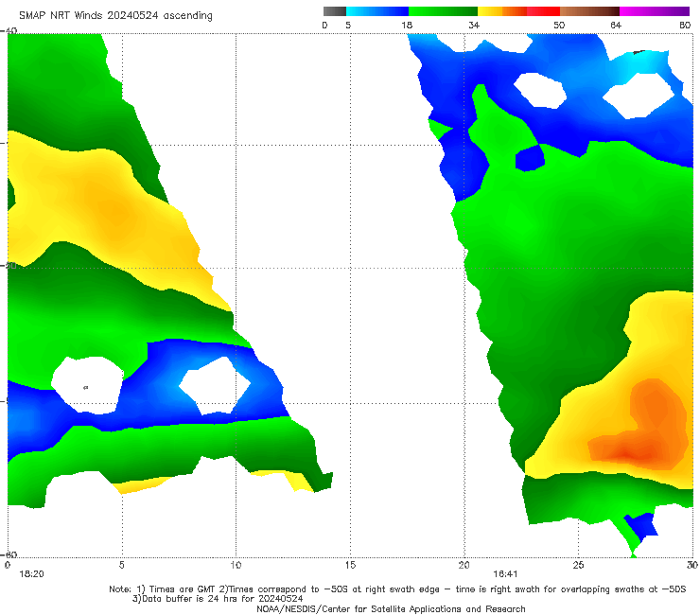The width and height of the screenshot is (700, 615).
Task: Click the color scale label '64'
Action: click(616, 26)
